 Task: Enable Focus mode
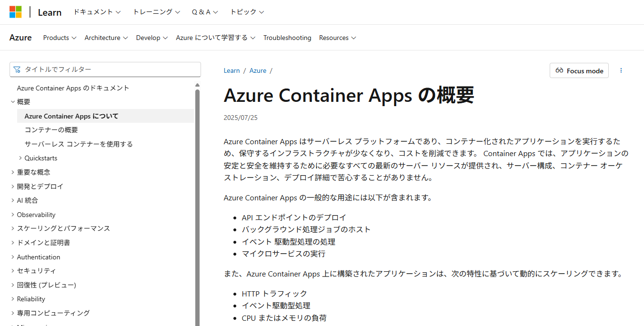click(579, 71)
